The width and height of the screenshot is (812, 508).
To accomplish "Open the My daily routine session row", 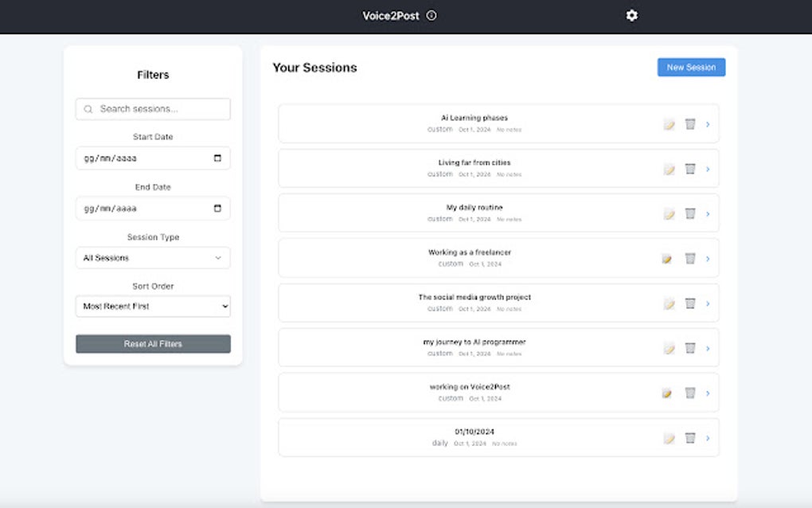I will 498,213.
